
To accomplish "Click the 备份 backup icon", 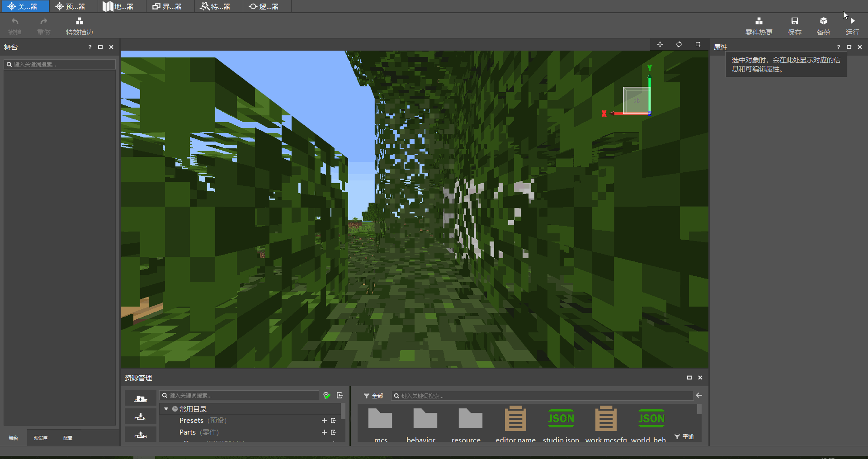I will (824, 21).
